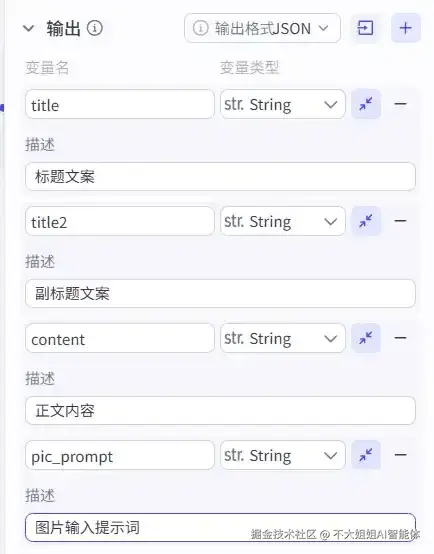The height and width of the screenshot is (554, 434).
Task: Click the 图片输入提示词 description field
Action: click(220, 528)
